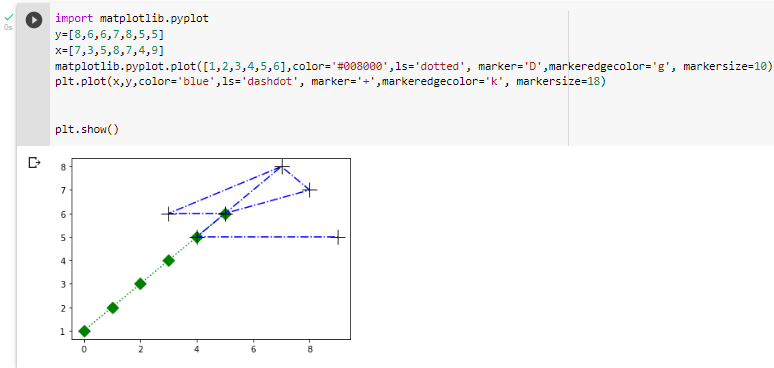The height and width of the screenshot is (368, 774).
Task: Click the 'markersize=10' argument
Action: 725,66
